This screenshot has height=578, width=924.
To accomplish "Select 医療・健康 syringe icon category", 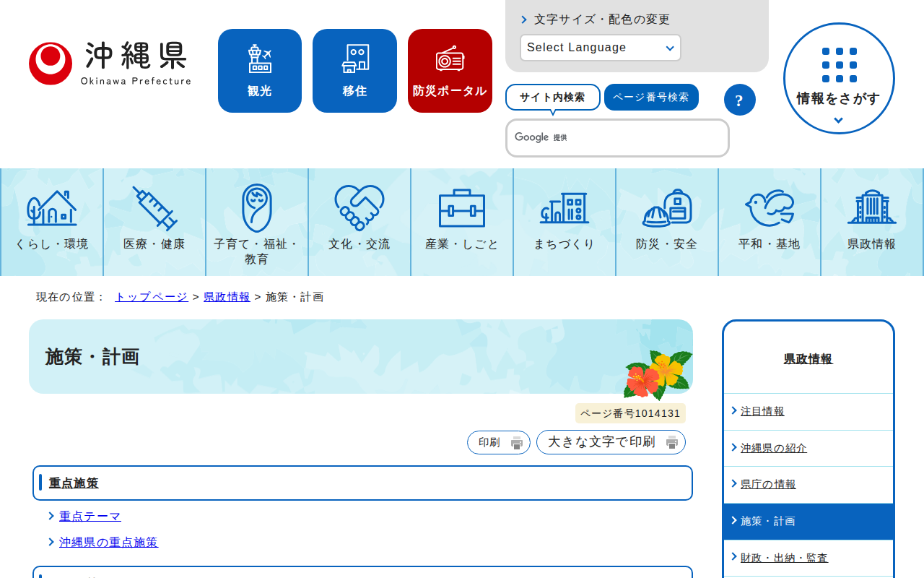I will point(154,223).
